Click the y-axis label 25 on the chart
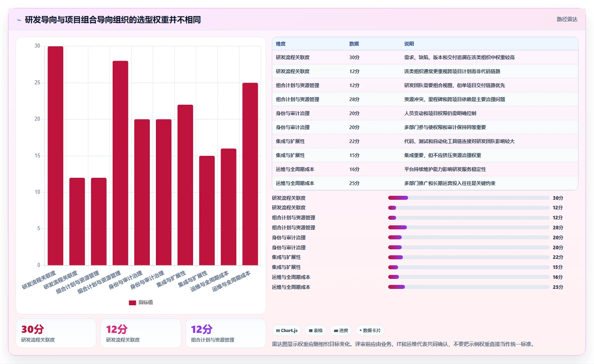Screen dimensions: 594x364 pyautogui.click(x=37, y=83)
